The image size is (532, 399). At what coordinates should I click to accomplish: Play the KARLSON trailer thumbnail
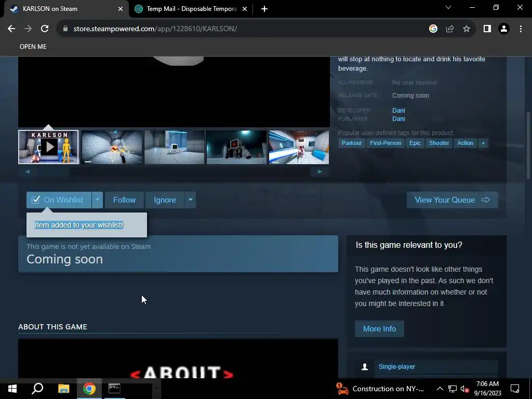tap(48, 147)
